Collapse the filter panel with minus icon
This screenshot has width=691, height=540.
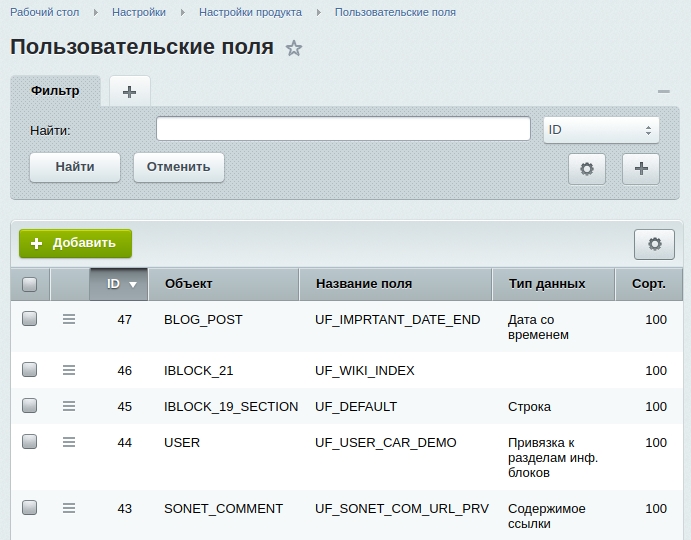pos(663,92)
